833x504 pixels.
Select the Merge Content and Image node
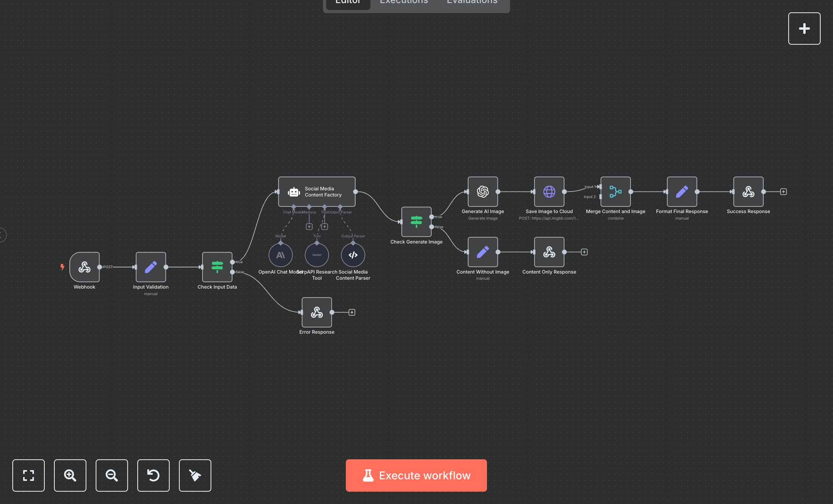615,192
